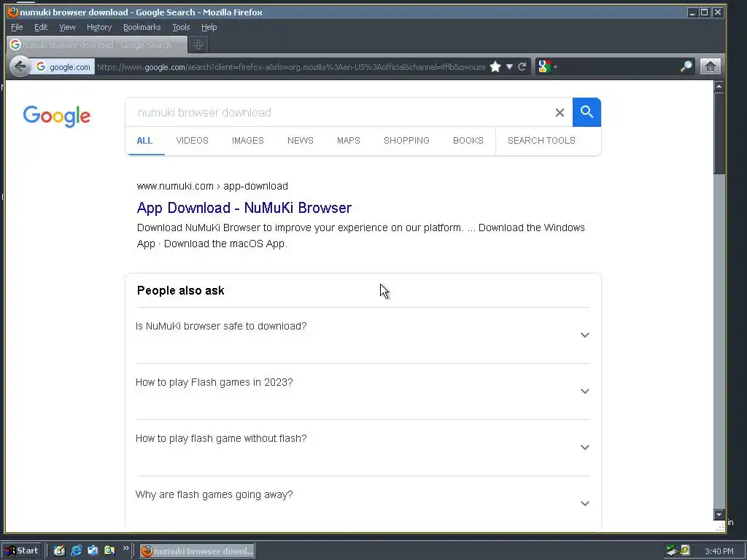Viewport: 747px width, 560px height.
Task: Click the Google logo
Action: (57, 116)
